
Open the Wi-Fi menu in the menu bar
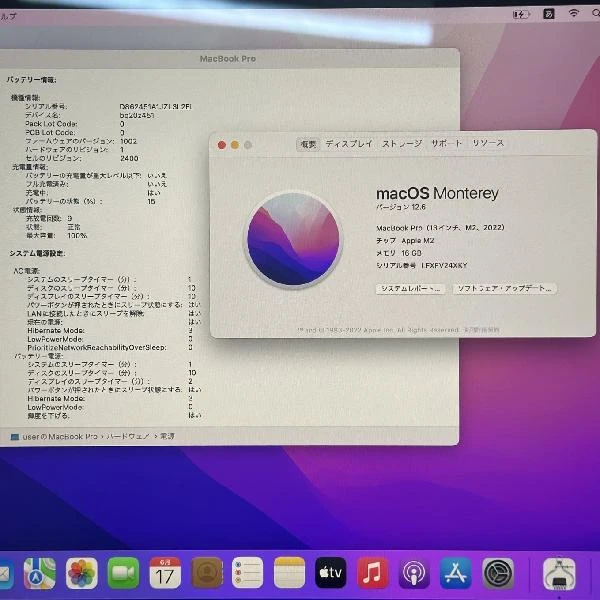click(573, 13)
